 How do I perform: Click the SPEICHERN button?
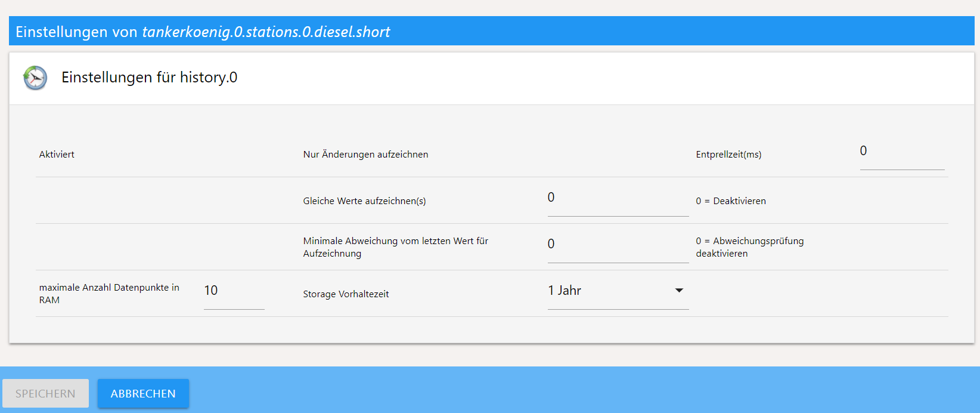(x=45, y=393)
